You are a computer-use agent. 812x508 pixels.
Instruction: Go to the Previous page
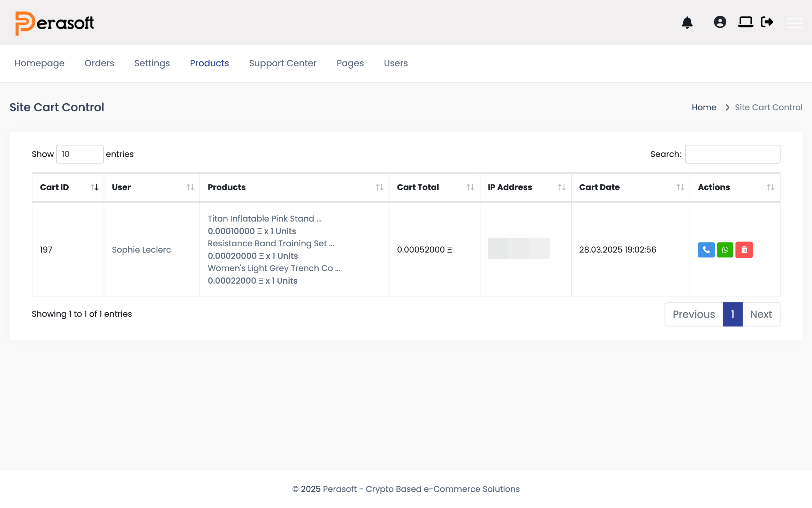[694, 314]
